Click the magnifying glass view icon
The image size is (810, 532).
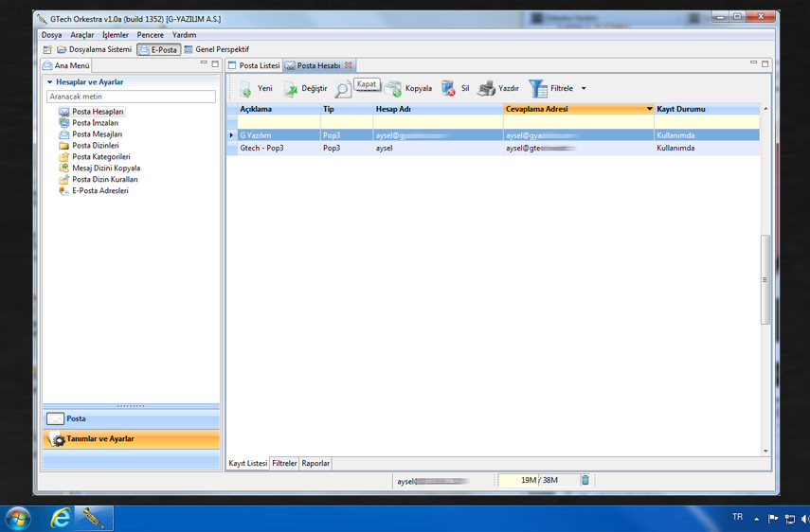pos(342,90)
